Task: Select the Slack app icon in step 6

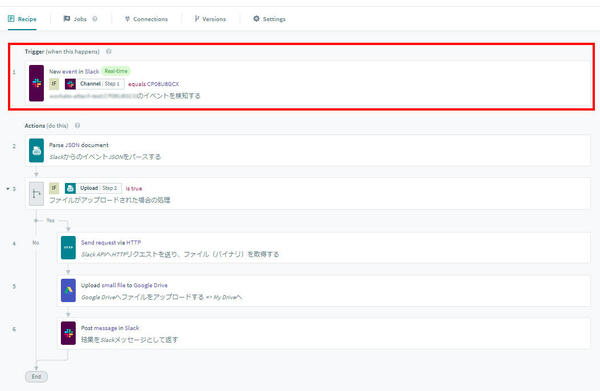Action: tap(68, 333)
